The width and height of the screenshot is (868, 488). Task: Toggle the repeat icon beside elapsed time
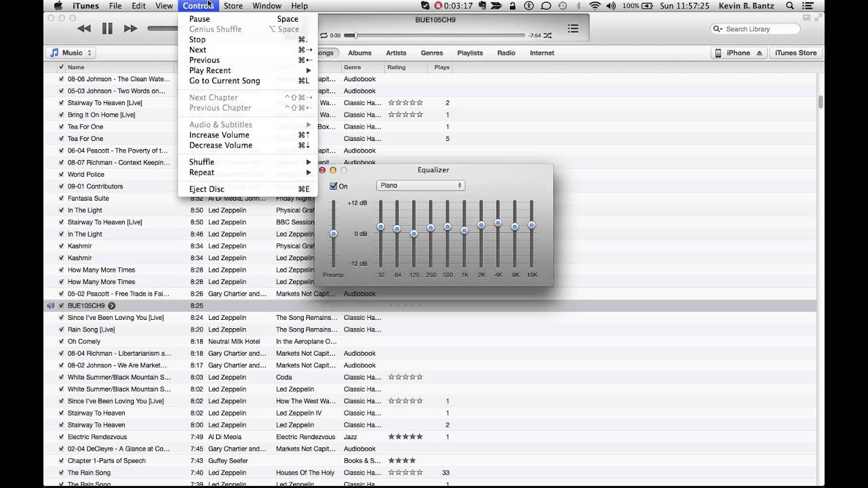click(x=324, y=35)
